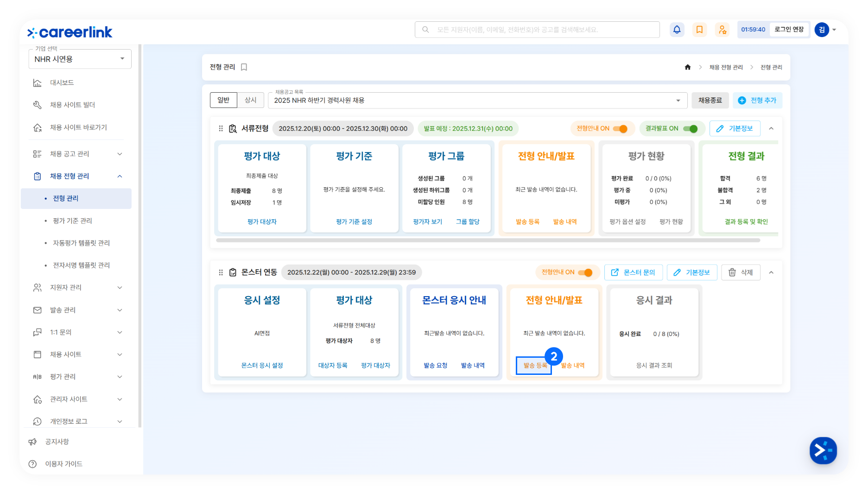The height and width of the screenshot is (494, 868).
Task: Open the floating careerlink chat button
Action: pyautogui.click(x=823, y=450)
